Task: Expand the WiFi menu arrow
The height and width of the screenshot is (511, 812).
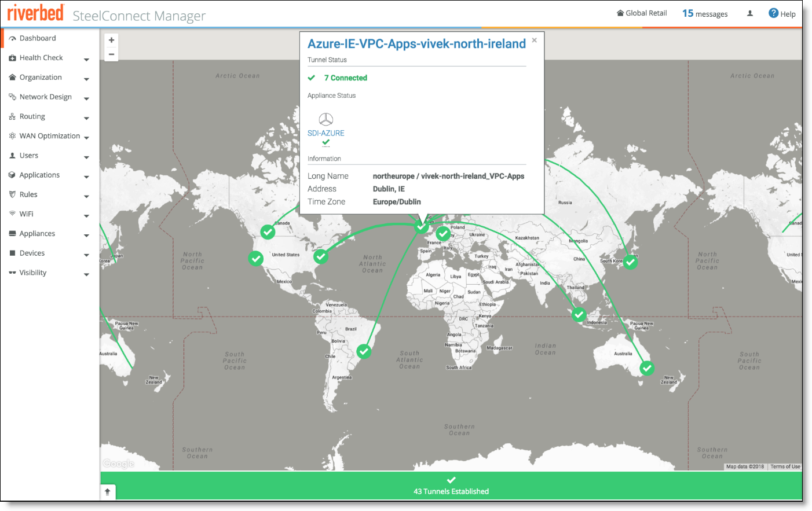Action: (x=86, y=216)
